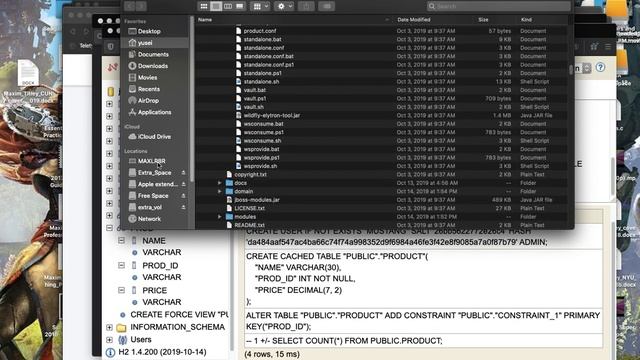Expand the Users node in H2 tree

pos(109,340)
